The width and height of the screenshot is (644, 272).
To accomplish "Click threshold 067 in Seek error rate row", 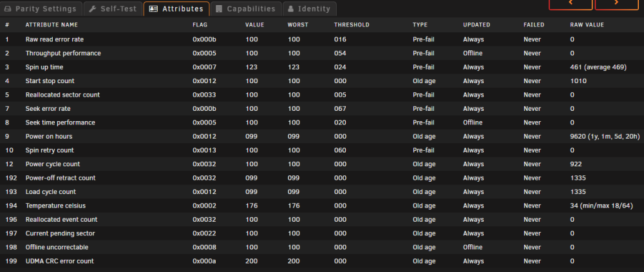I will tap(340, 108).
